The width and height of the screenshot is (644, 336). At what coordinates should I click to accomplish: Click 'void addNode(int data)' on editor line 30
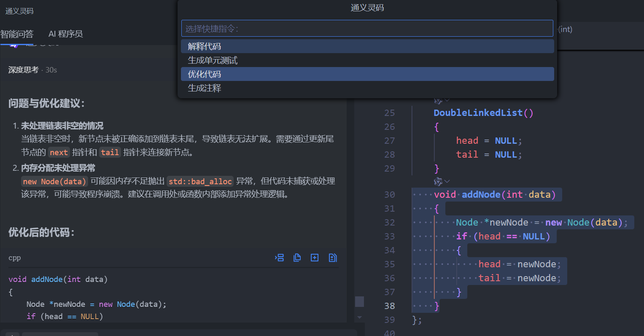pyautogui.click(x=495, y=194)
